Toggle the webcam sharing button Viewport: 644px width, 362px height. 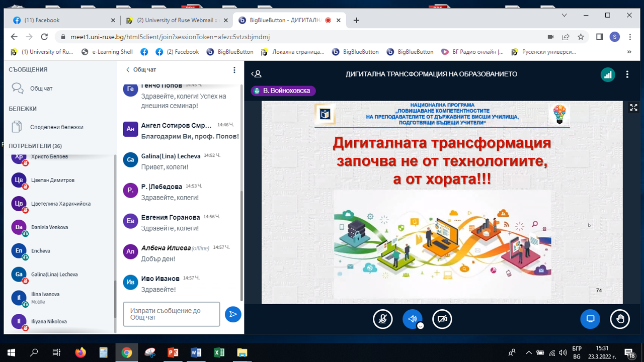tap(442, 319)
